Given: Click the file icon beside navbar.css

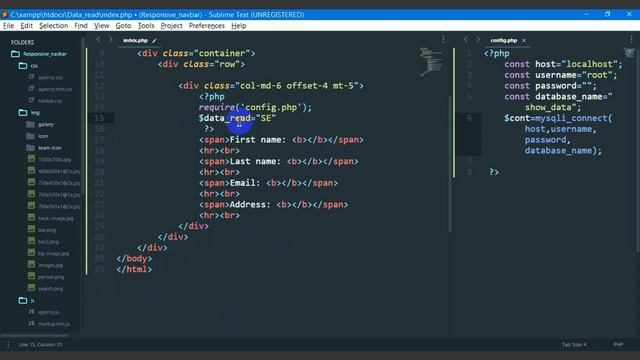Looking at the screenshot, I should tap(31, 100).
